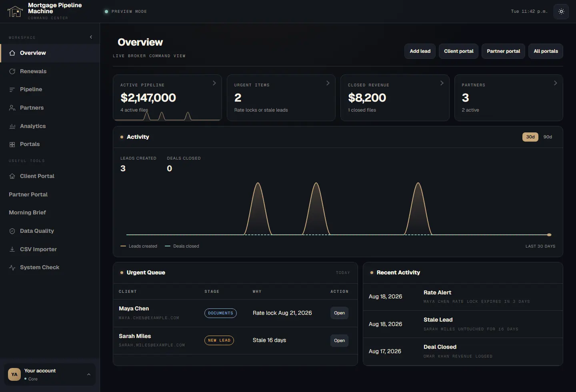This screenshot has width=576, height=392.
Task: Click the activity chart end-point marker
Action: [549, 235]
